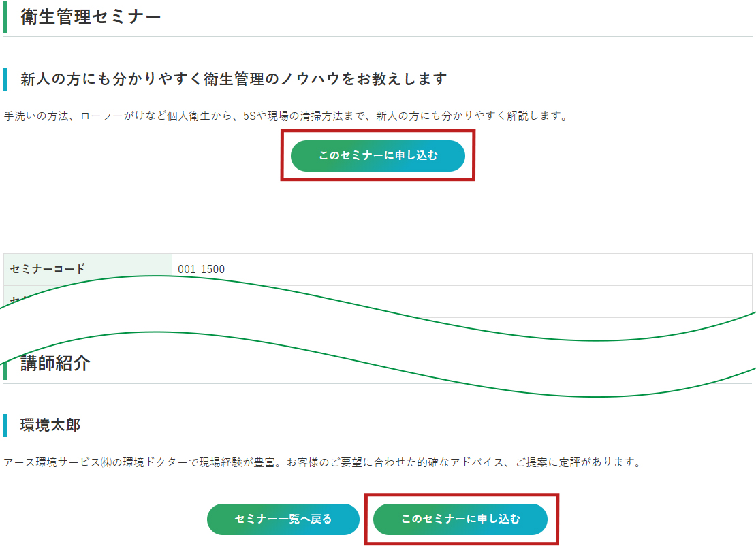Click blue bar beside 環境太郎 heading

coord(5,425)
